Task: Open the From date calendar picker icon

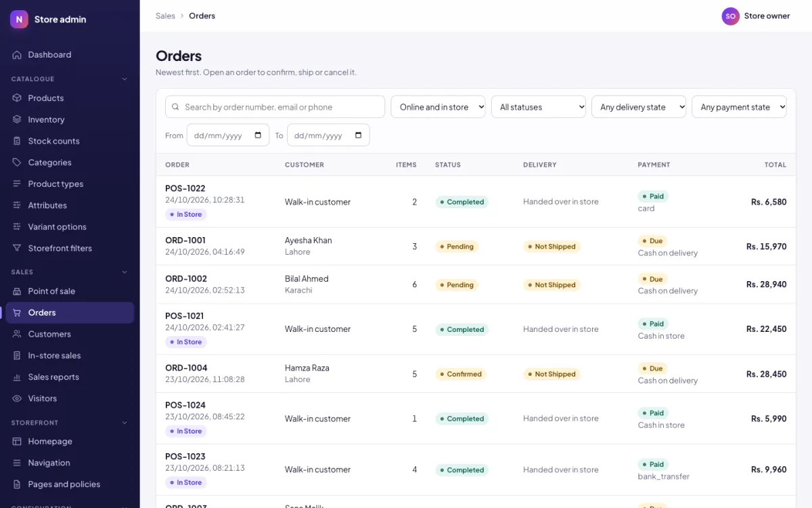Action: [258, 135]
